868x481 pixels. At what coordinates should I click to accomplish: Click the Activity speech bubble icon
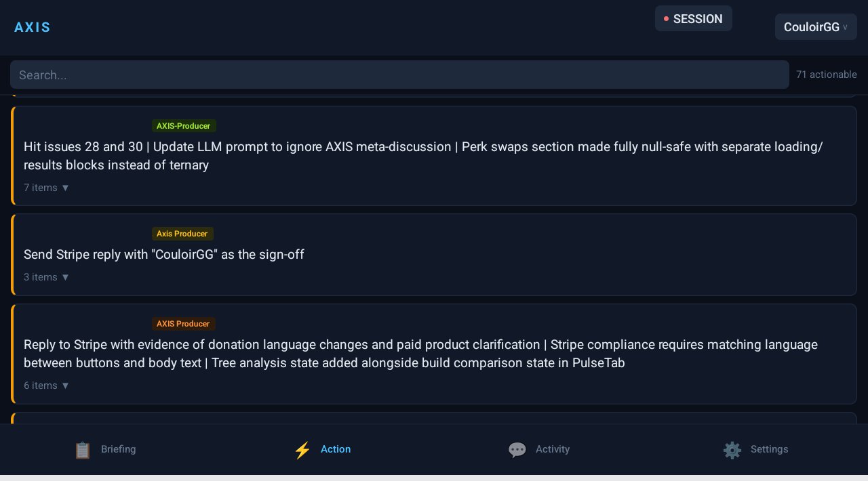click(517, 450)
